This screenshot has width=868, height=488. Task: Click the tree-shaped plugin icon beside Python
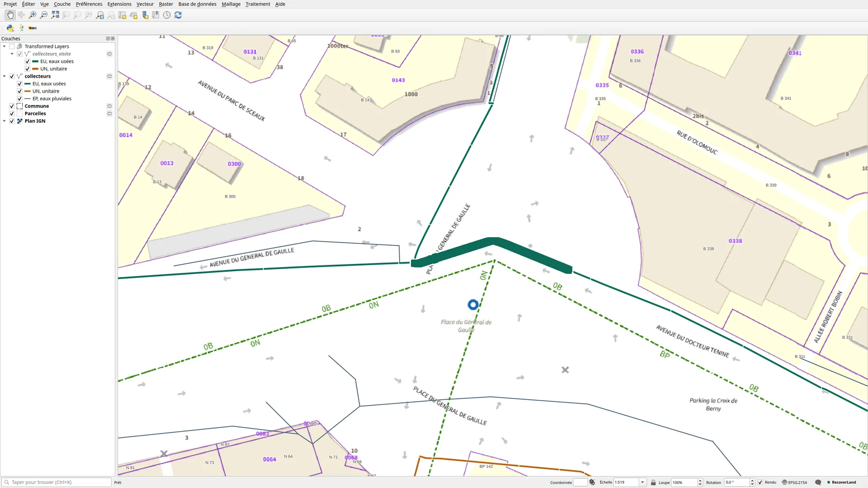click(x=21, y=28)
